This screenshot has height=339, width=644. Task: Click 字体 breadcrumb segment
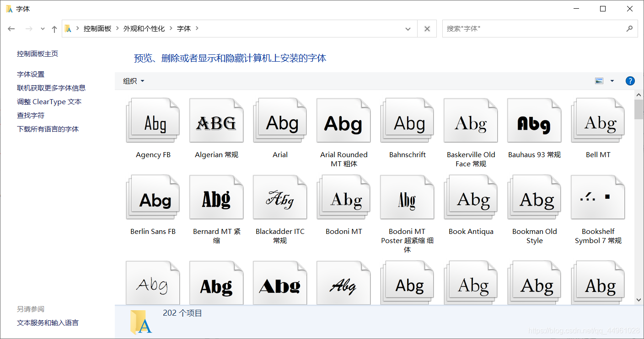184,28
